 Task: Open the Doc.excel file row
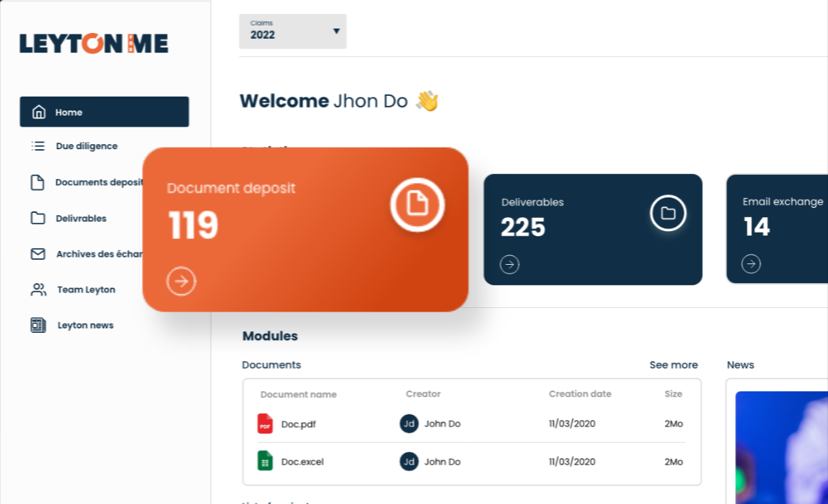(x=302, y=462)
